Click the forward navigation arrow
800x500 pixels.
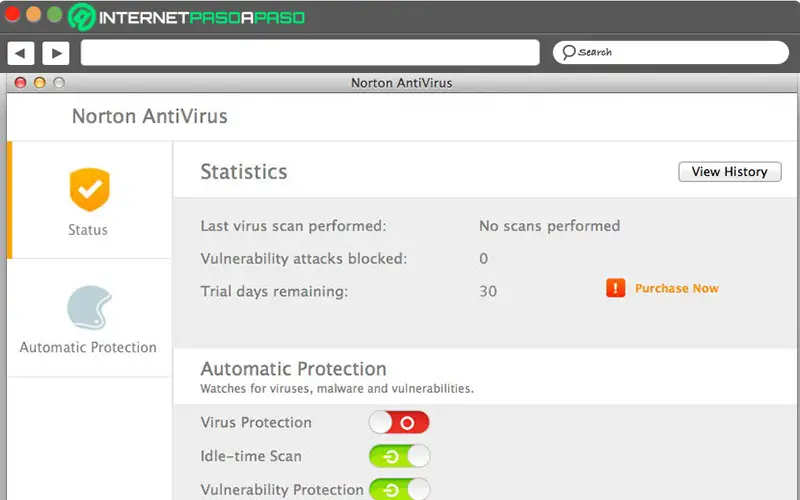tap(55, 53)
